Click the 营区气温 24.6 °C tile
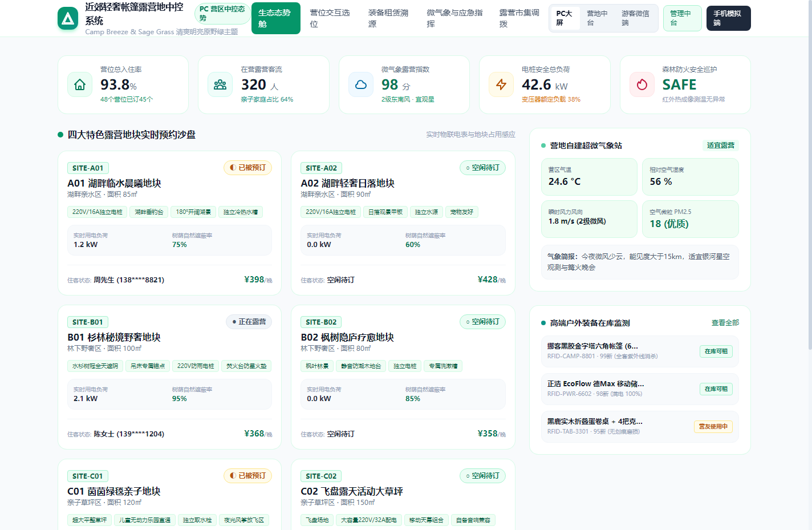The image size is (812, 530). click(x=589, y=177)
